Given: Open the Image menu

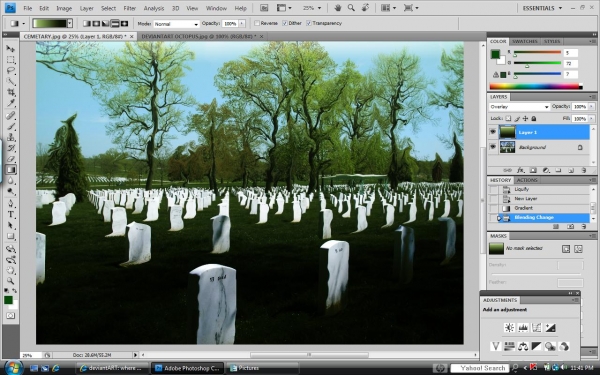Looking at the screenshot, I should coord(64,8).
